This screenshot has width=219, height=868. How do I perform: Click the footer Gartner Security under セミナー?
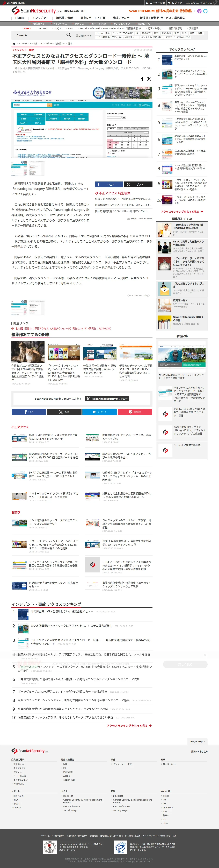pyautogui.click(x=82, y=801)
